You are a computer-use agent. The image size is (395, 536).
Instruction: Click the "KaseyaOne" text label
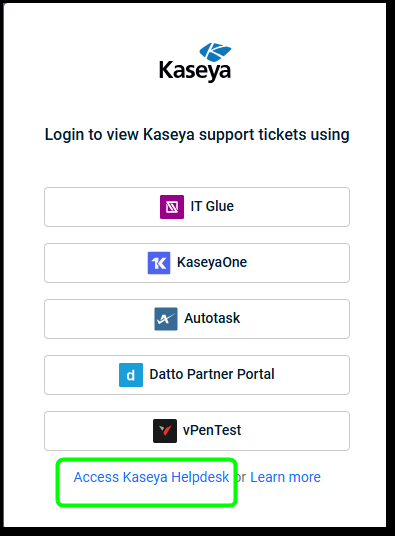tap(212, 263)
